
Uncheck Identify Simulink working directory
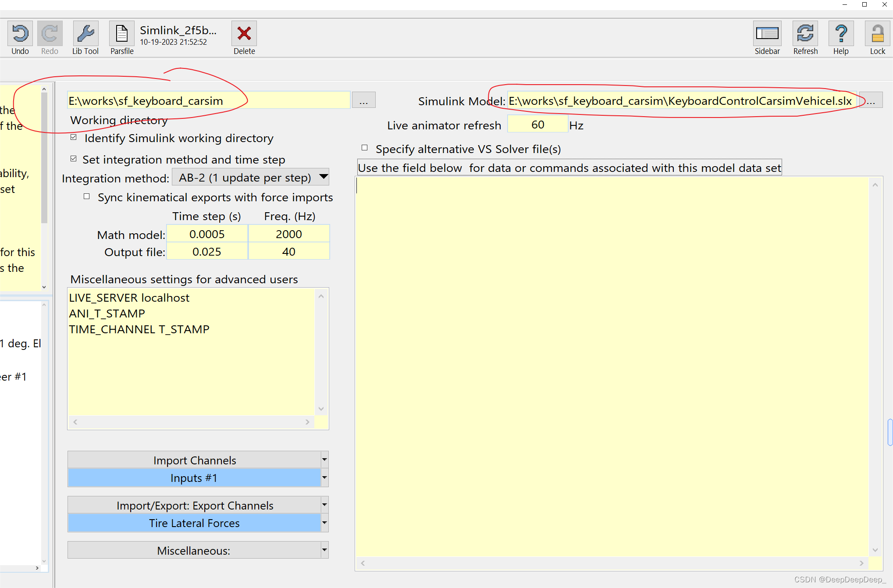tap(73, 137)
